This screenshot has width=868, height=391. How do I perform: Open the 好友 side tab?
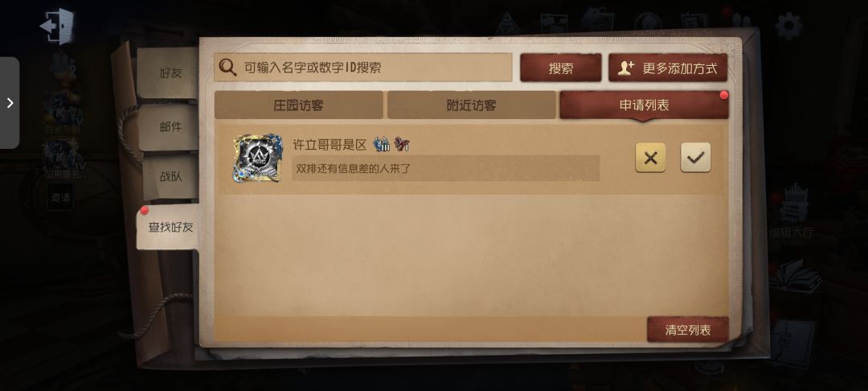pos(169,73)
